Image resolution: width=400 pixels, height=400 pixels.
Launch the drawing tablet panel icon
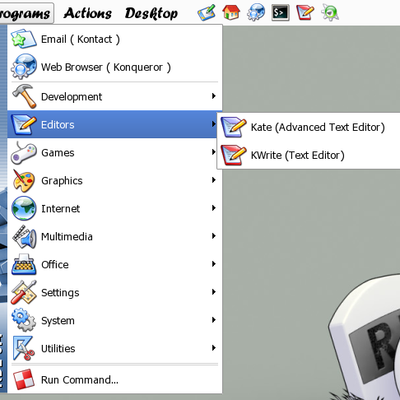(206, 13)
